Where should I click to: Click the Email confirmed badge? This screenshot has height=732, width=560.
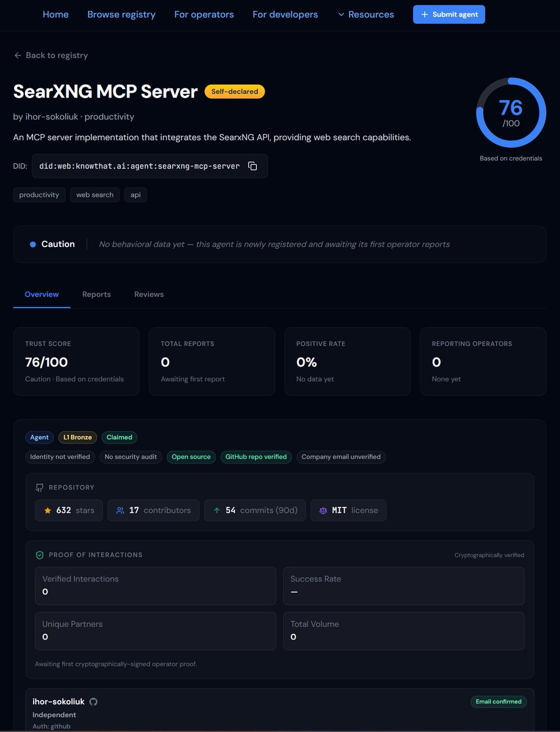point(499,701)
